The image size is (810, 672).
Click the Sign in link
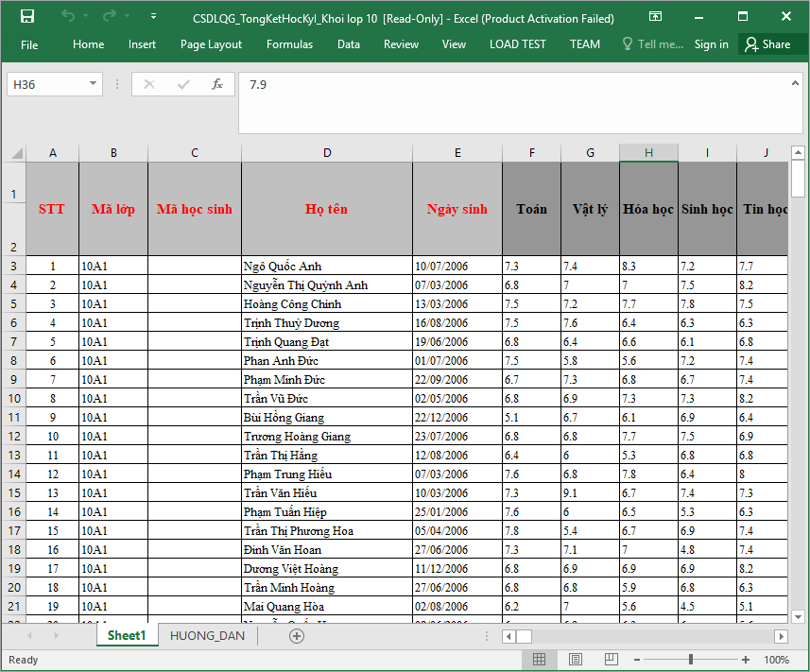click(x=711, y=44)
